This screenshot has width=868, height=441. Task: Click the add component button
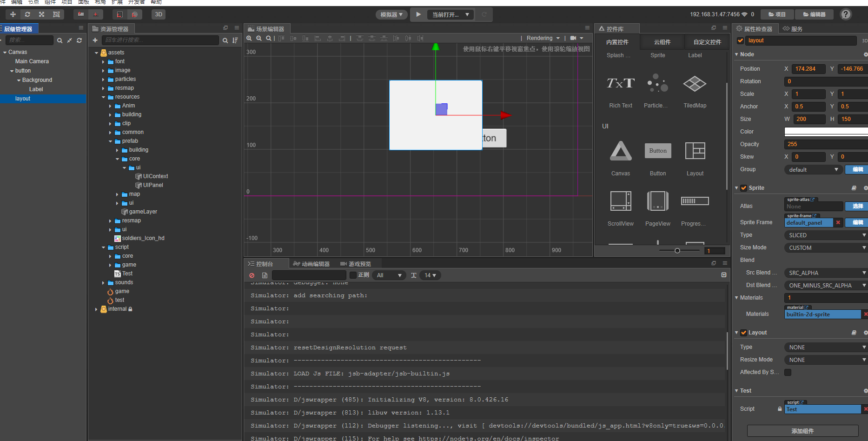point(802,431)
